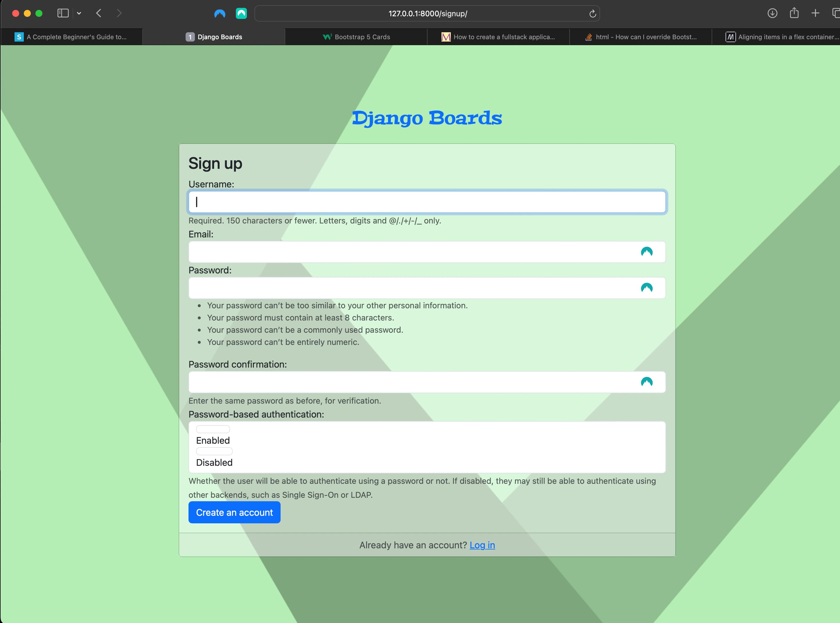Open Aligning items in a flex container tab
The width and height of the screenshot is (840, 623).
click(x=776, y=37)
